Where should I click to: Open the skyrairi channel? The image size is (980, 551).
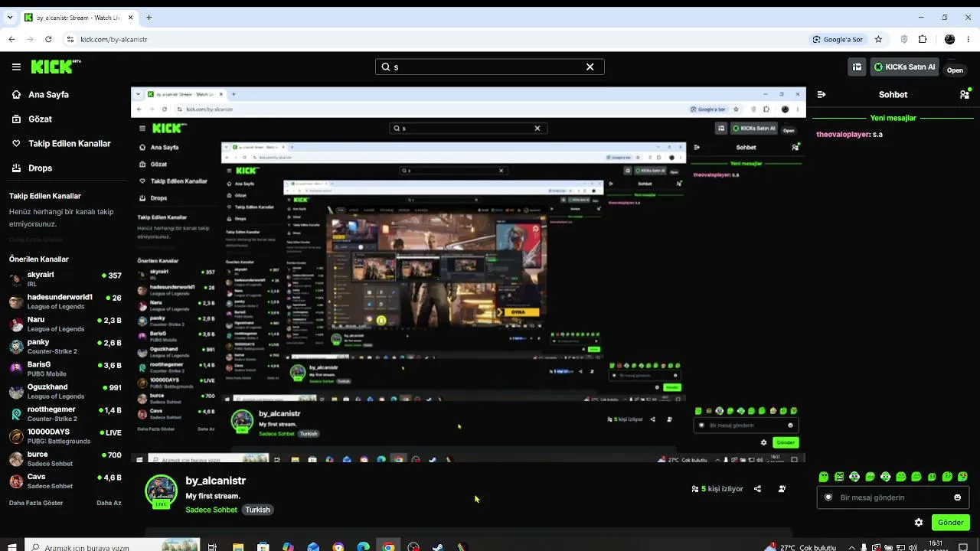(x=65, y=279)
